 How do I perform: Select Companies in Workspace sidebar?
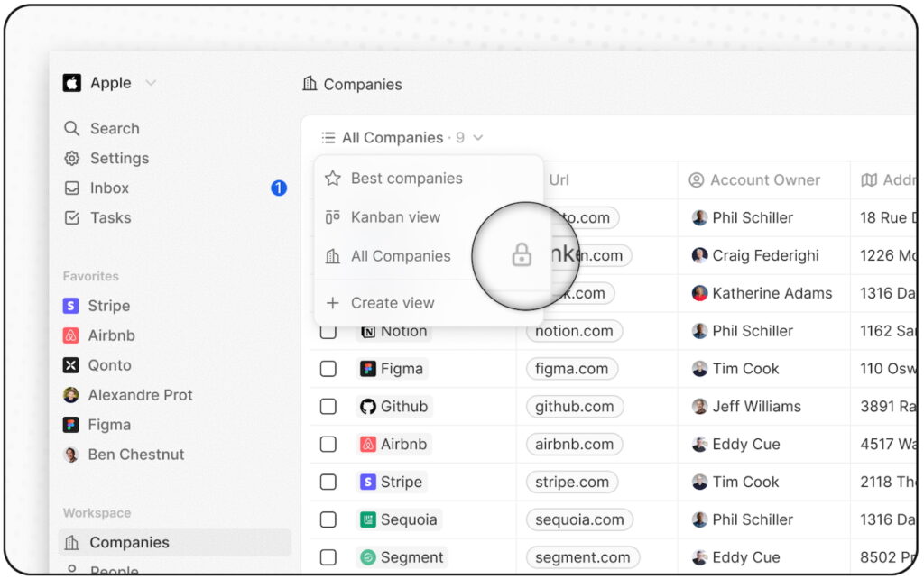pos(174,543)
